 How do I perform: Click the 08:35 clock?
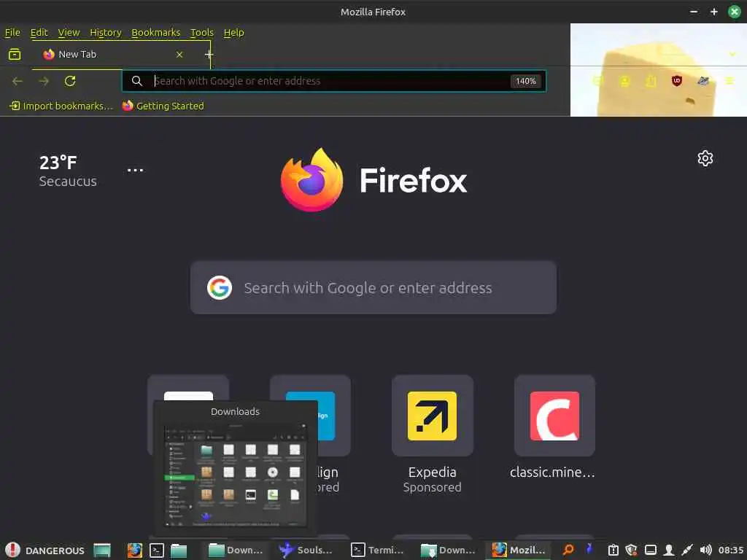[x=731, y=550]
